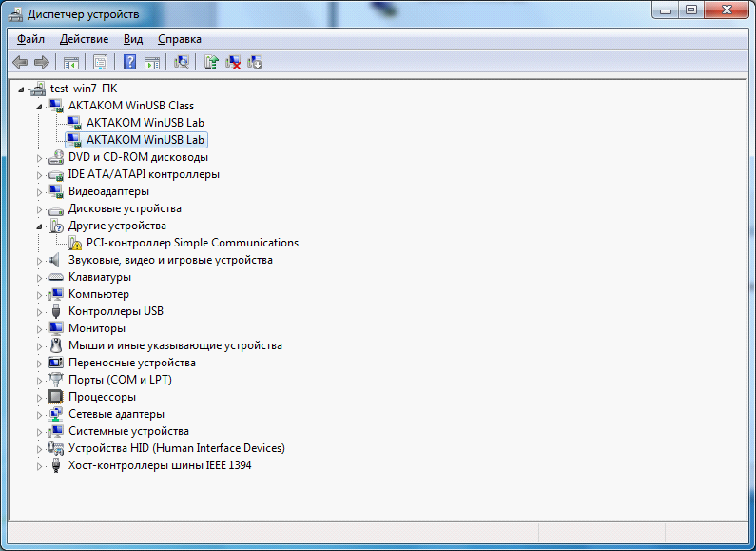Viewport: 756px width, 551px height.
Task: Expand Звуковые, видео и игровые устройства
Action: pos(40,261)
